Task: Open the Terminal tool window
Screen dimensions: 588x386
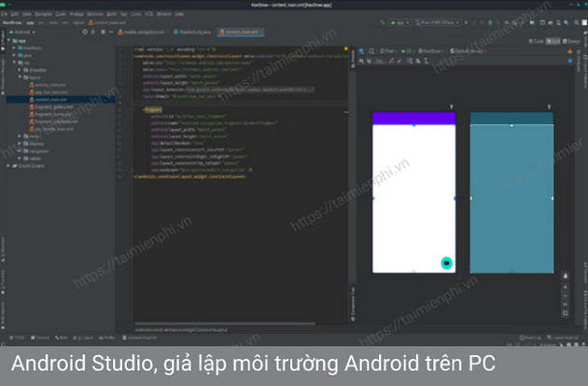Action: pyautogui.click(x=40, y=338)
